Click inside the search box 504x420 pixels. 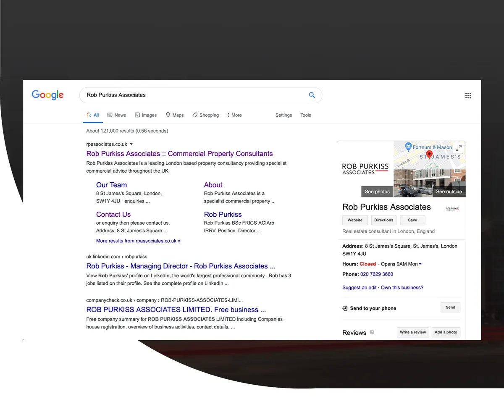tap(201, 95)
